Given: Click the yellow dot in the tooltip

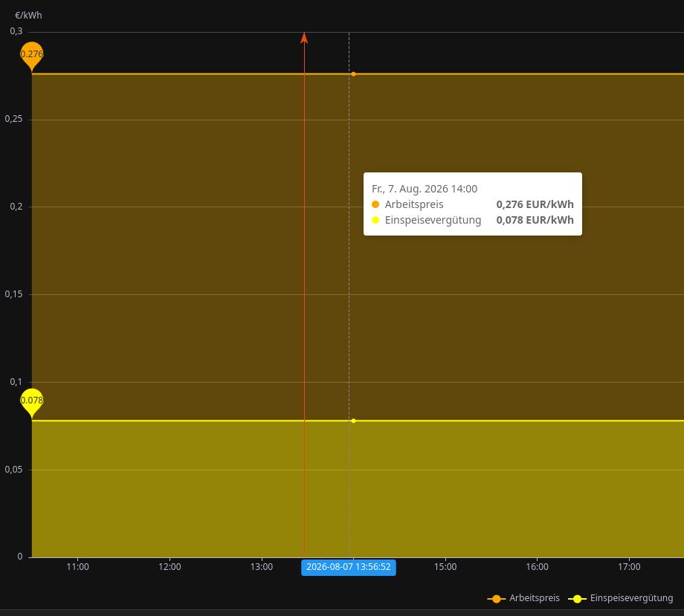Looking at the screenshot, I should pyautogui.click(x=375, y=220).
